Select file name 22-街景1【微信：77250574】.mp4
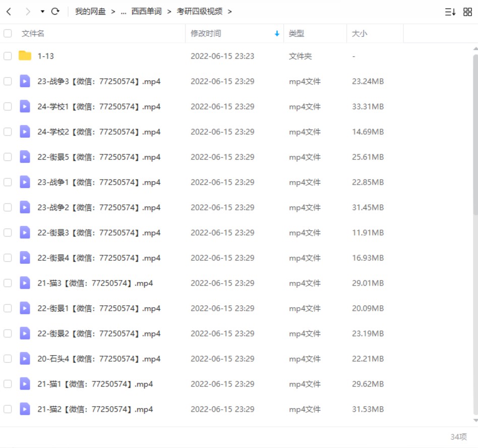Viewport: 478px width, 448px height. (x=99, y=308)
